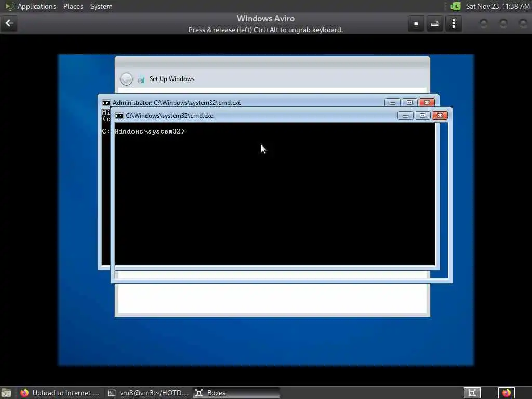Switch to Upload to Internet Firefox taskbar item

coord(60,393)
